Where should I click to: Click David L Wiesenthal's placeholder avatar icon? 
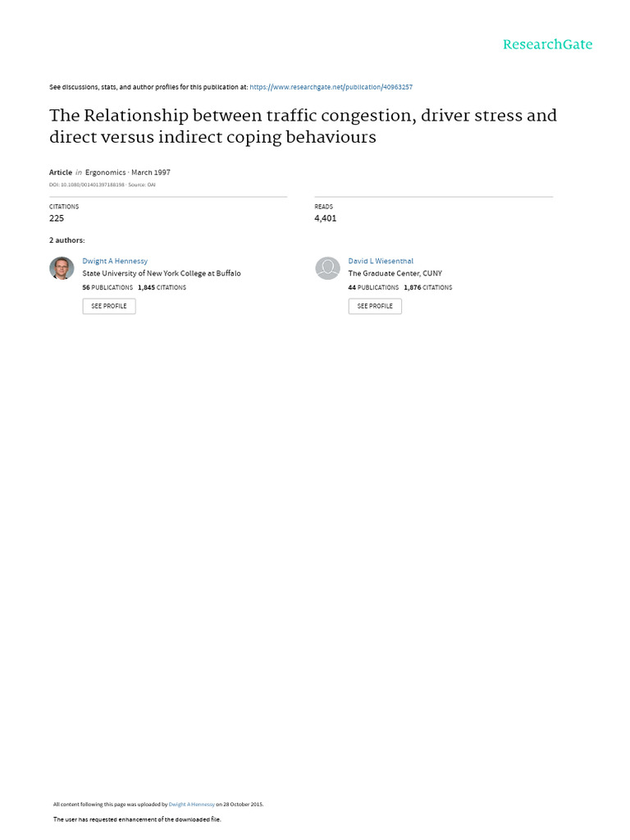[327, 268]
